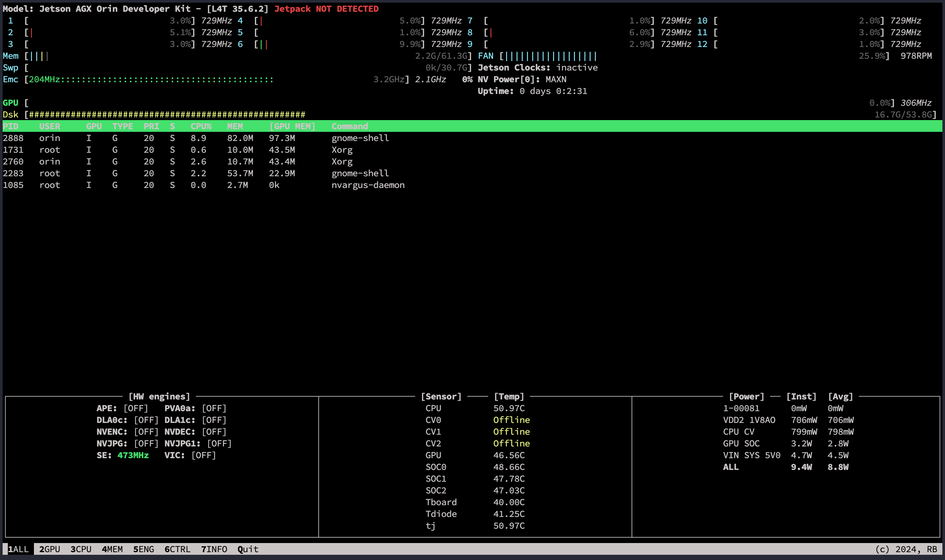
Task: Click the PVA0a [OFF] engine status
Action: [x=195, y=408]
